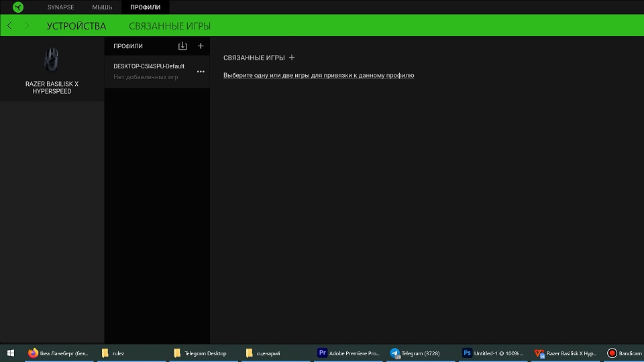Screen dimensions: 644x362
Task: Switch to the МЫШЬ tab
Action: coord(102,7)
